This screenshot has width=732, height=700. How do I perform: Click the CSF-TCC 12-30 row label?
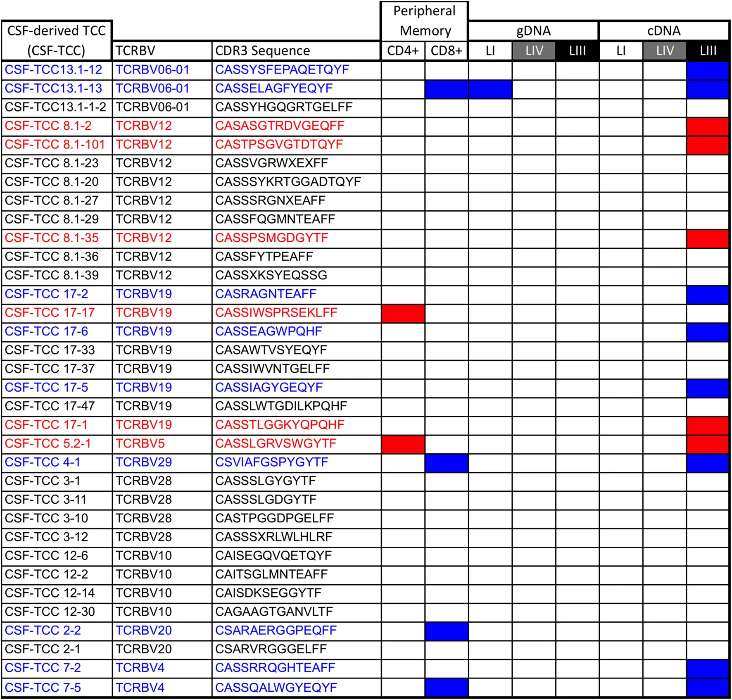click(x=50, y=612)
